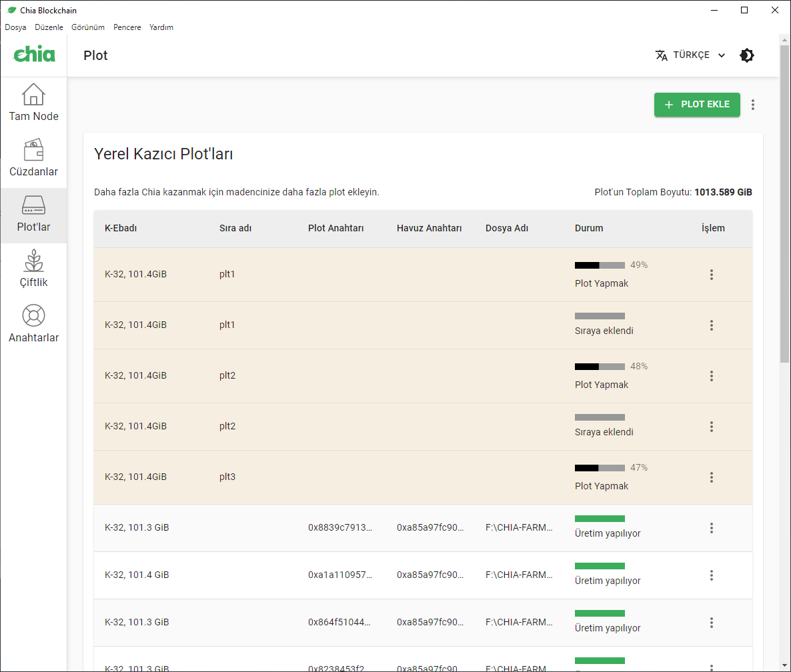Viewport: 791px width, 672px height.
Task: Open the Dosya menu
Action: [15, 27]
